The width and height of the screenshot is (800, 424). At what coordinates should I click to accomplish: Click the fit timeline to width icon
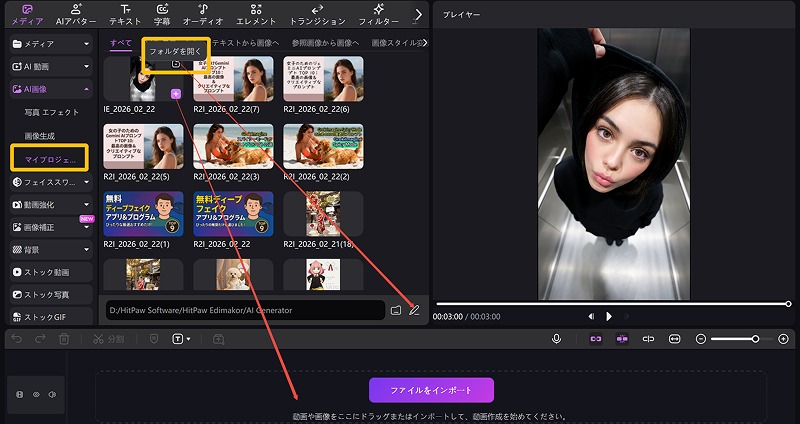tap(674, 339)
